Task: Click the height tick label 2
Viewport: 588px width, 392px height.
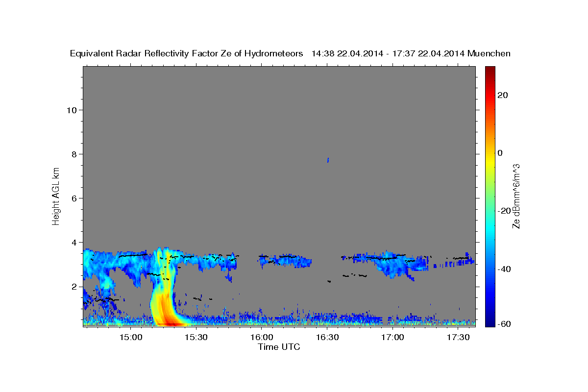Action: (x=75, y=287)
